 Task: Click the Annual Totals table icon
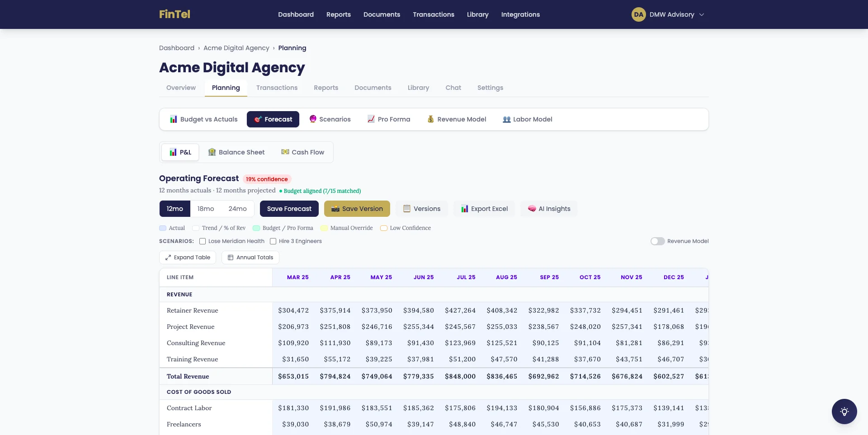[x=231, y=257]
